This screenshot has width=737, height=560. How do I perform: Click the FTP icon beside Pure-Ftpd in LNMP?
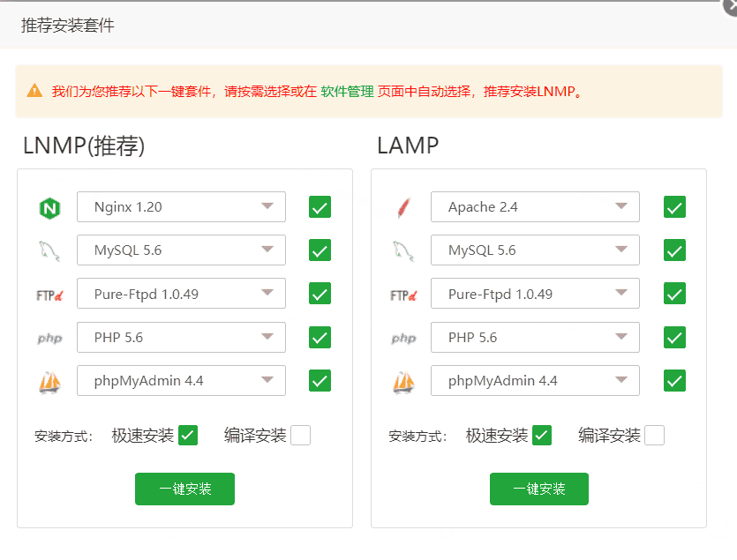[49, 294]
